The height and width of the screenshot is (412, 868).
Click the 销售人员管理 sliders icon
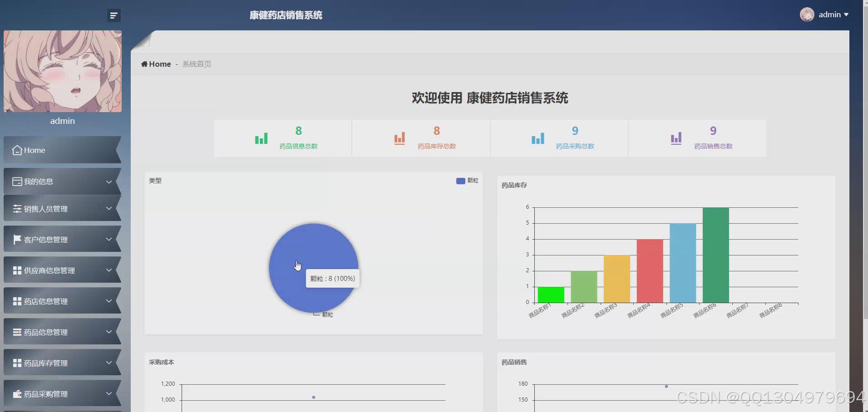pos(16,208)
